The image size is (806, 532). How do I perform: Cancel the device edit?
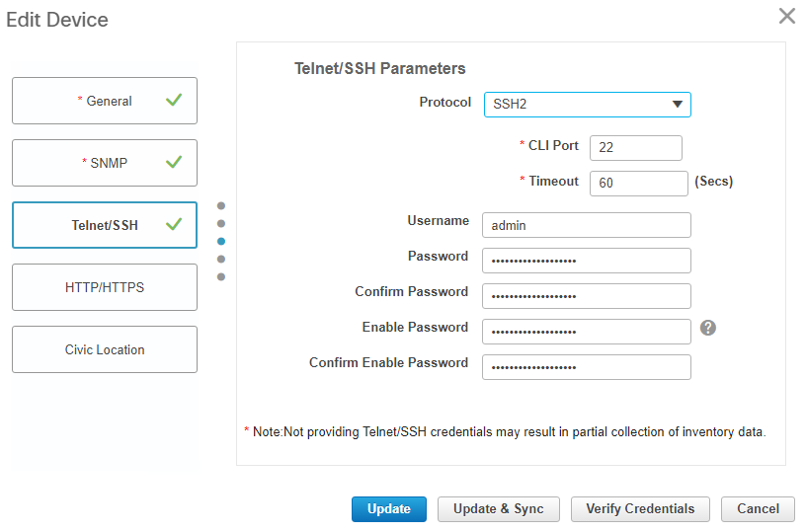(758, 509)
